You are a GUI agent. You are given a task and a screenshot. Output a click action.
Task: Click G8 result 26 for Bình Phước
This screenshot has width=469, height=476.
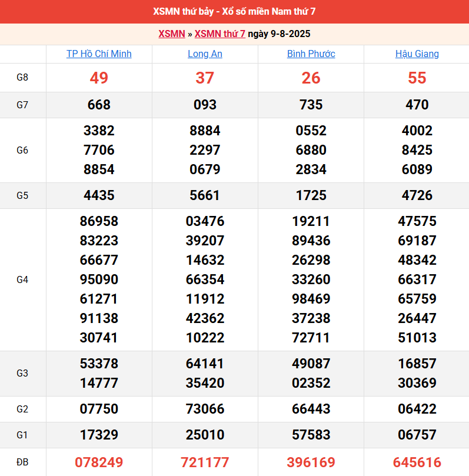click(x=311, y=78)
